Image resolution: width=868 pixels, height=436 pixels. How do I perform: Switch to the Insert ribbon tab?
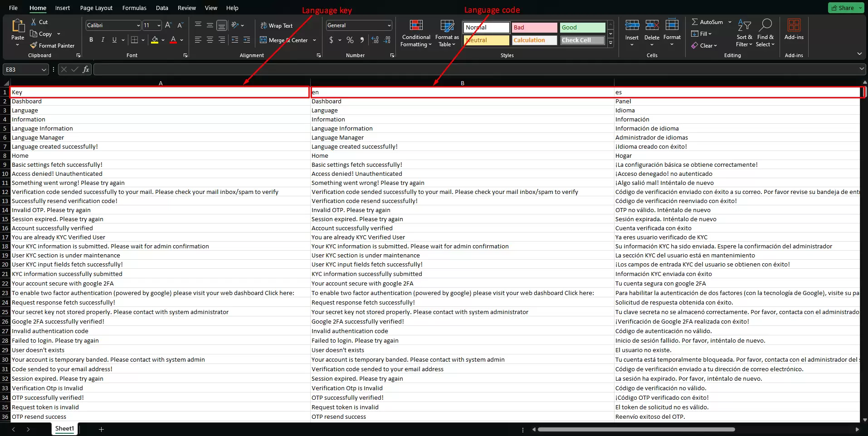pyautogui.click(x=63, y=8)
